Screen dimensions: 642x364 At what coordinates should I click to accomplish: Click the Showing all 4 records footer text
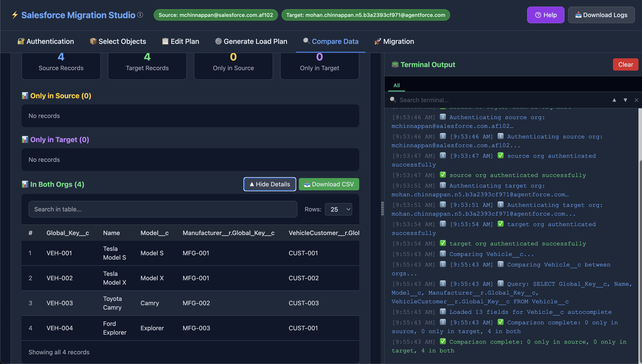coord(59,352)
